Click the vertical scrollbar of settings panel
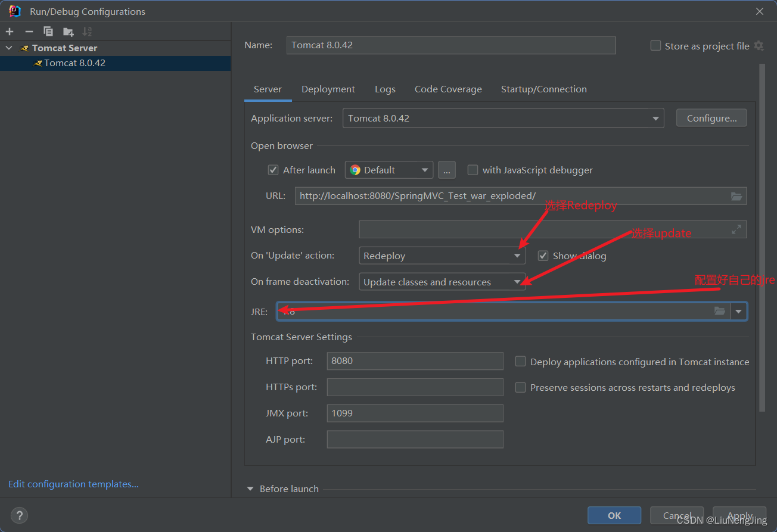This screenshot has width=777, height=532. (762, 238)
